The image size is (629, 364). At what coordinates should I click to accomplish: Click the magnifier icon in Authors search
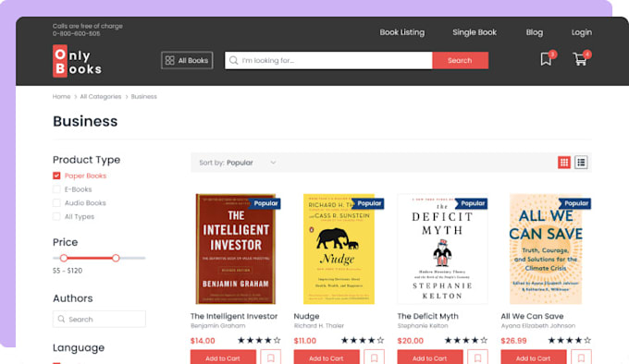pos(61,319)
